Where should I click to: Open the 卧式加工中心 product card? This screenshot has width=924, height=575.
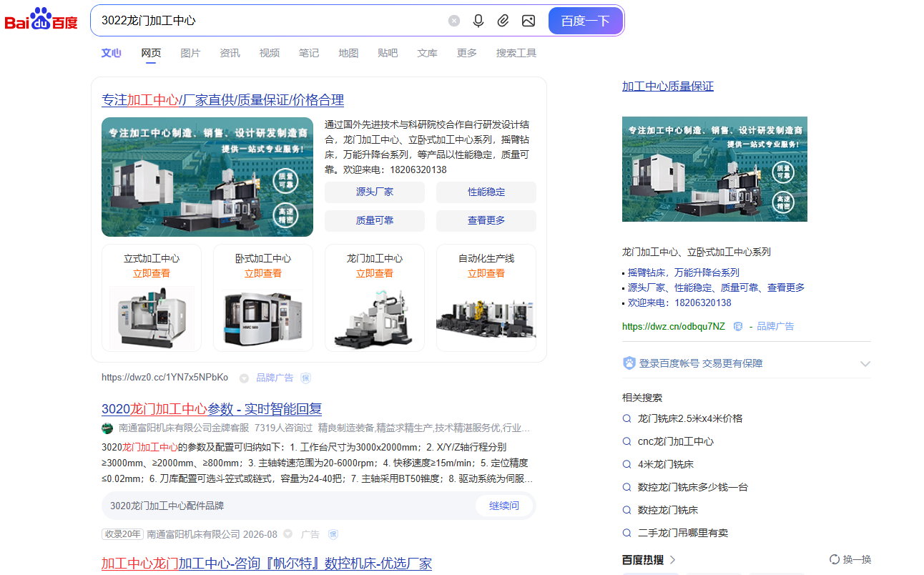tap(263, 298)
